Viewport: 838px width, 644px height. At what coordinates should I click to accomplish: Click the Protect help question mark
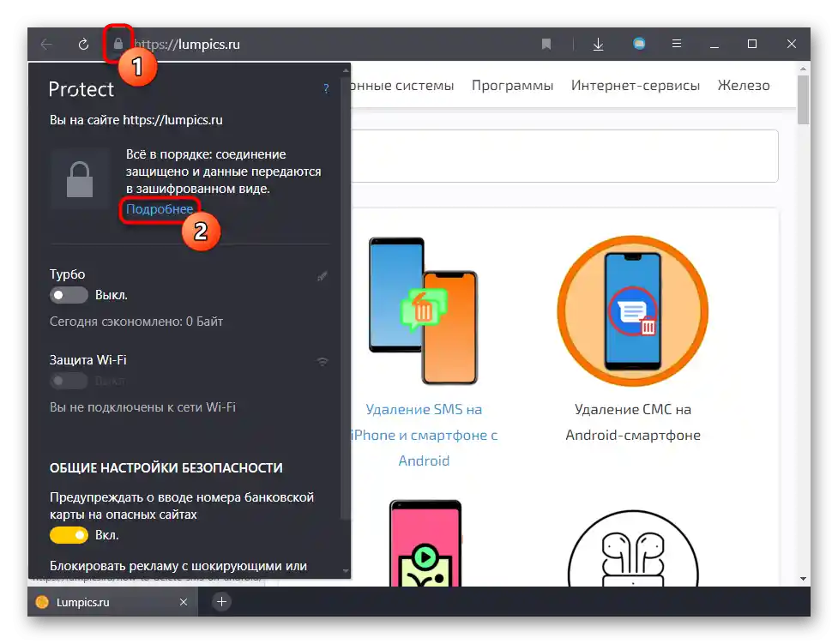coord(326,88)
